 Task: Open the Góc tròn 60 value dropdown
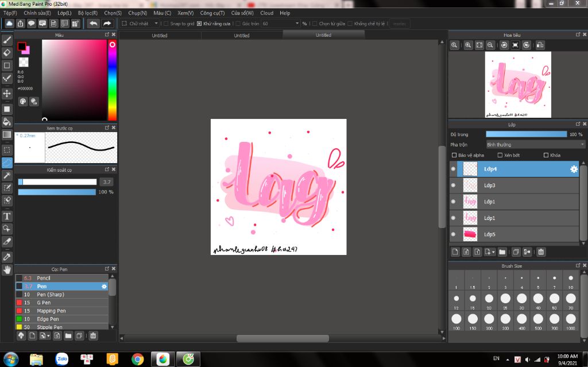coord(281,24)
